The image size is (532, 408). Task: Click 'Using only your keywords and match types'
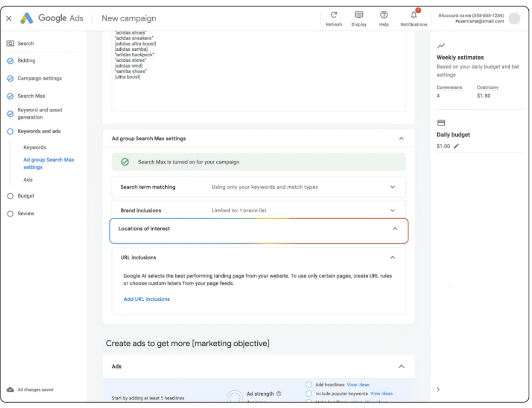click(x=264, y=187)
